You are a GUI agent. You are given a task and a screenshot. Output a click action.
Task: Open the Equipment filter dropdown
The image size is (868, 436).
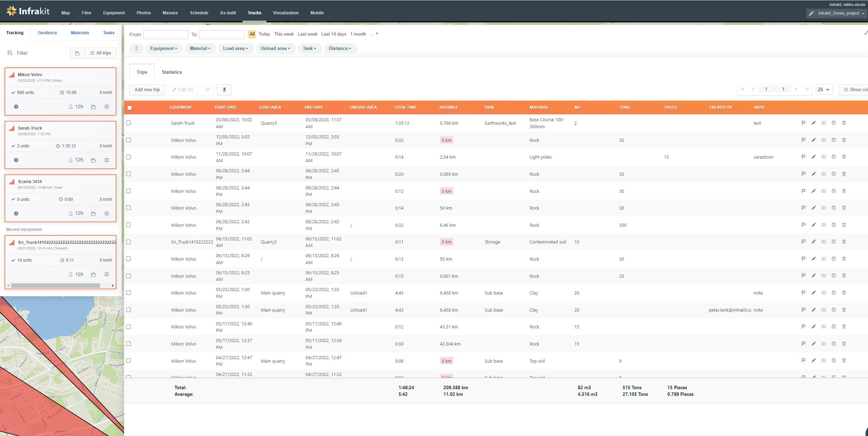tap(164, 49)
